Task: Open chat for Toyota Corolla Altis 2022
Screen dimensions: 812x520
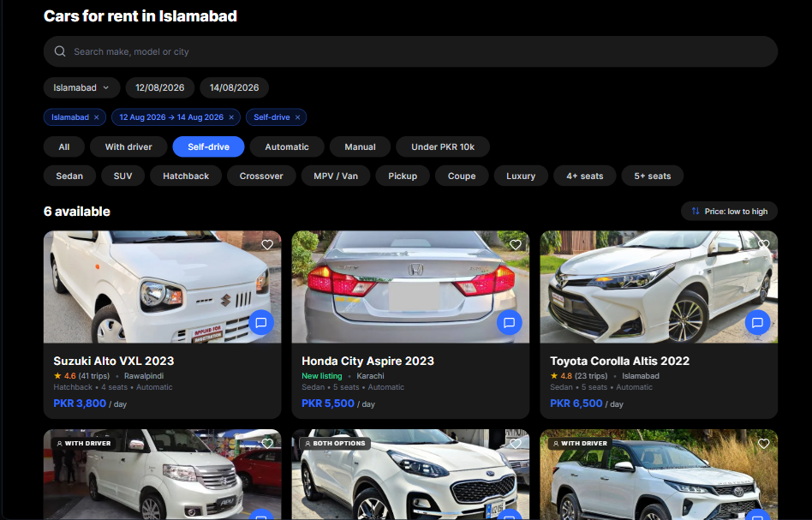Action: click(x=757, y=323)
